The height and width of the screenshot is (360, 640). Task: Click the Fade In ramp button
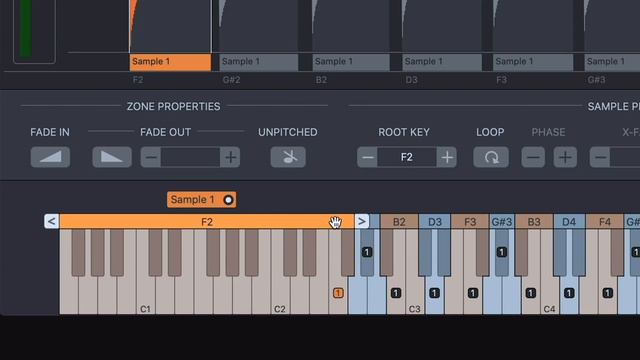(x=50, y=157)
